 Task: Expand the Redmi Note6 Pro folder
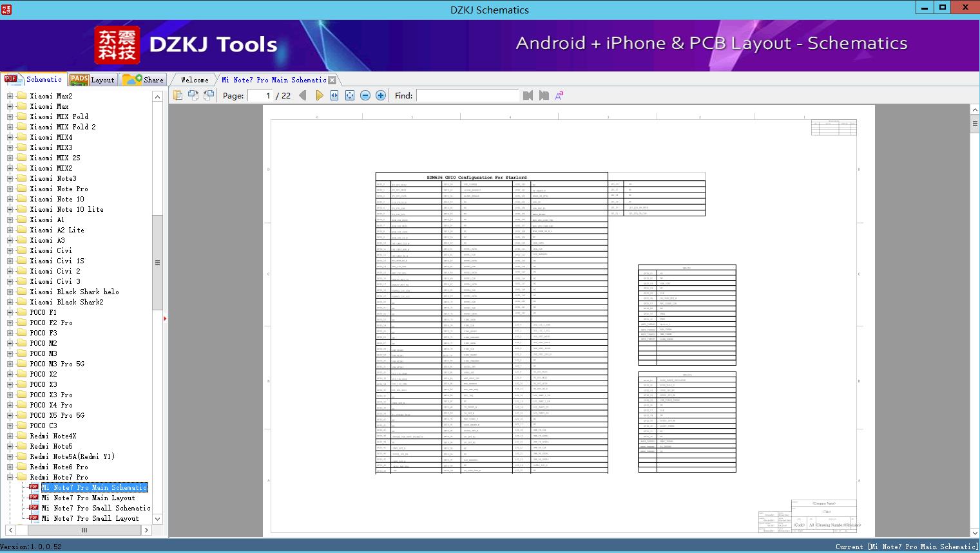point(10,467)
